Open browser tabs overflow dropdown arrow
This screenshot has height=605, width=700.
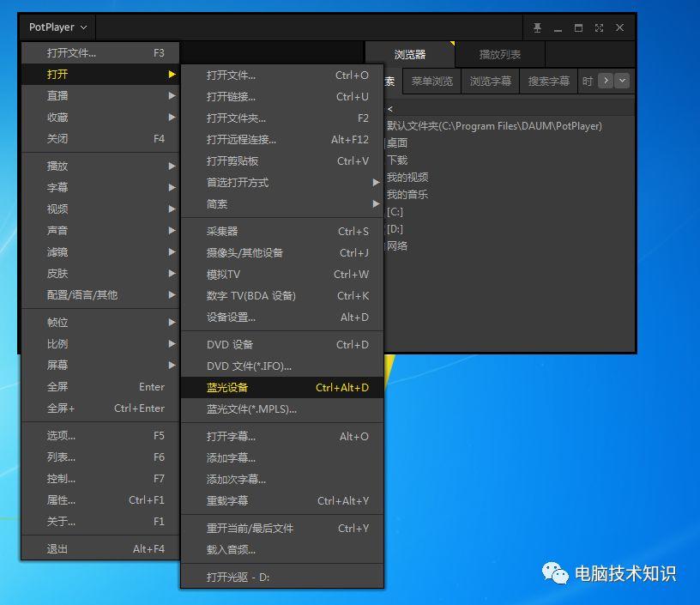pyautogui.click(x=622, y=81)
